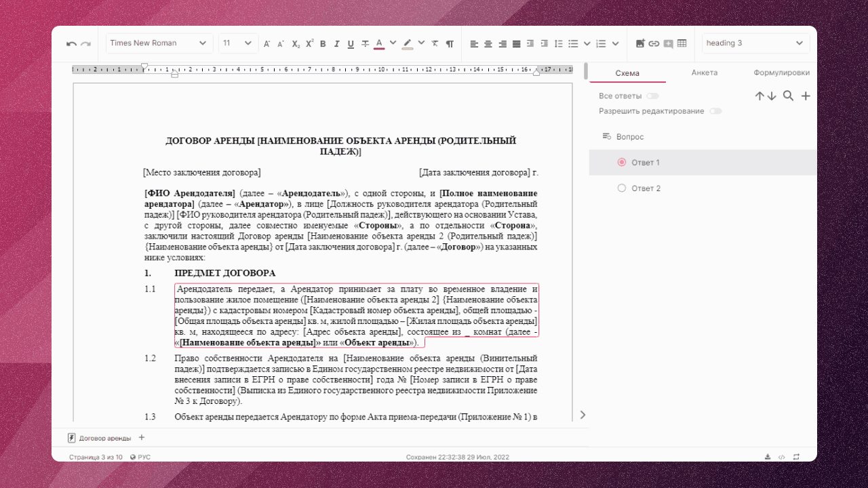Toggle bold formatting
Image resolution: width=868 pixels, height=488 pixels.
click(323, 44)
